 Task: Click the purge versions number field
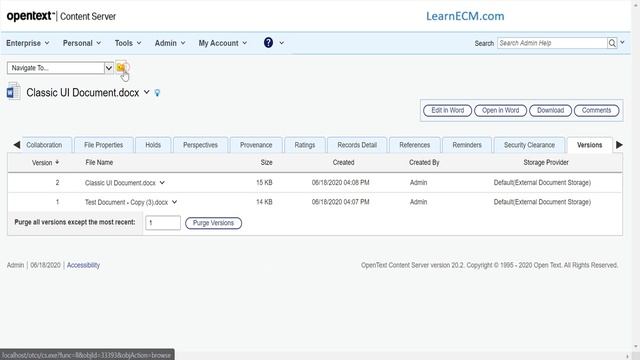point(163,223)
